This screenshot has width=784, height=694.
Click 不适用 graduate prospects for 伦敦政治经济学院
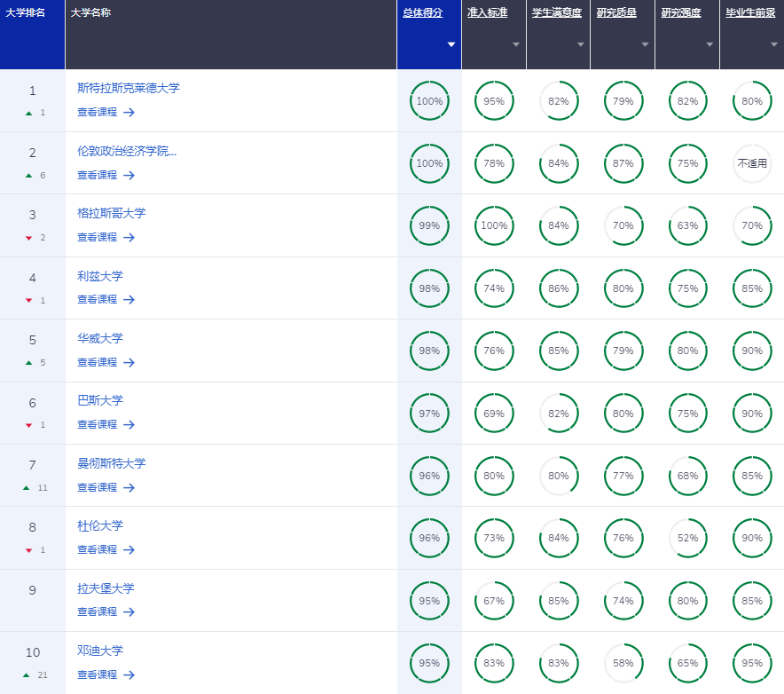pos(752,163)
